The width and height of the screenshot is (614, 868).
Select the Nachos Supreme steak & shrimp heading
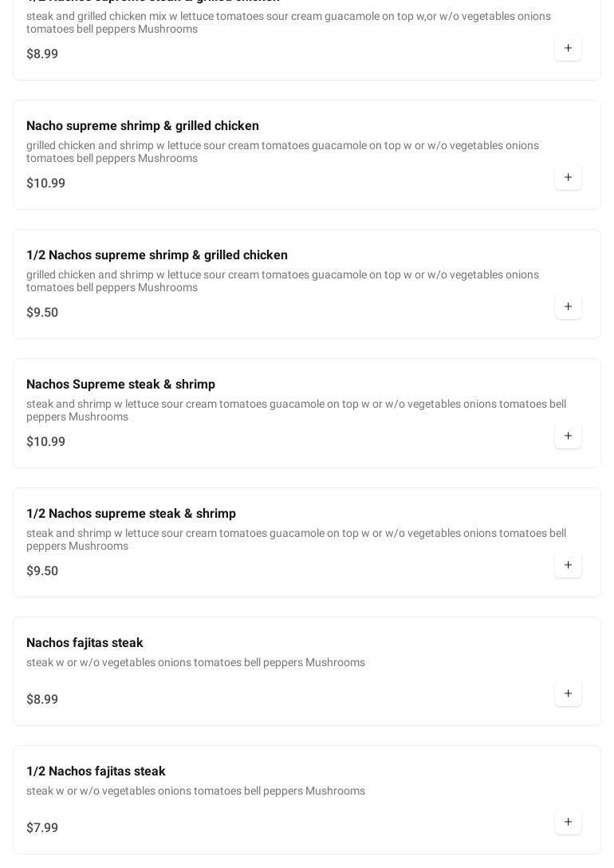120,385
